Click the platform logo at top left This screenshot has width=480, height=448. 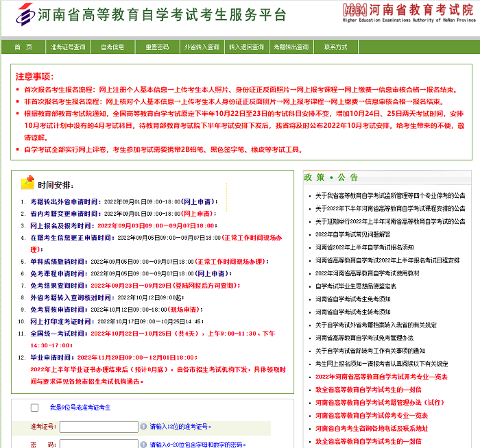pyautogui.click(x=25, y=13)
